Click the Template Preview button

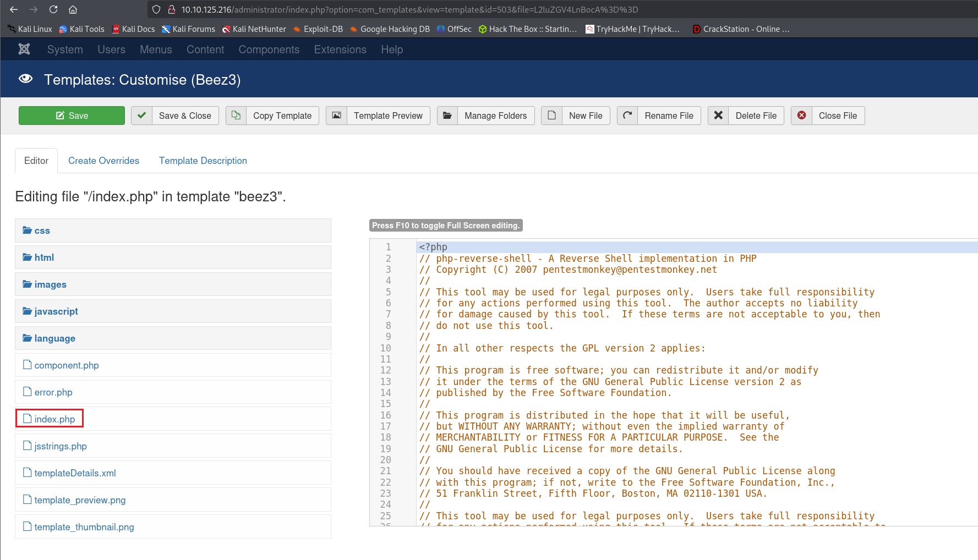[378, 116]
